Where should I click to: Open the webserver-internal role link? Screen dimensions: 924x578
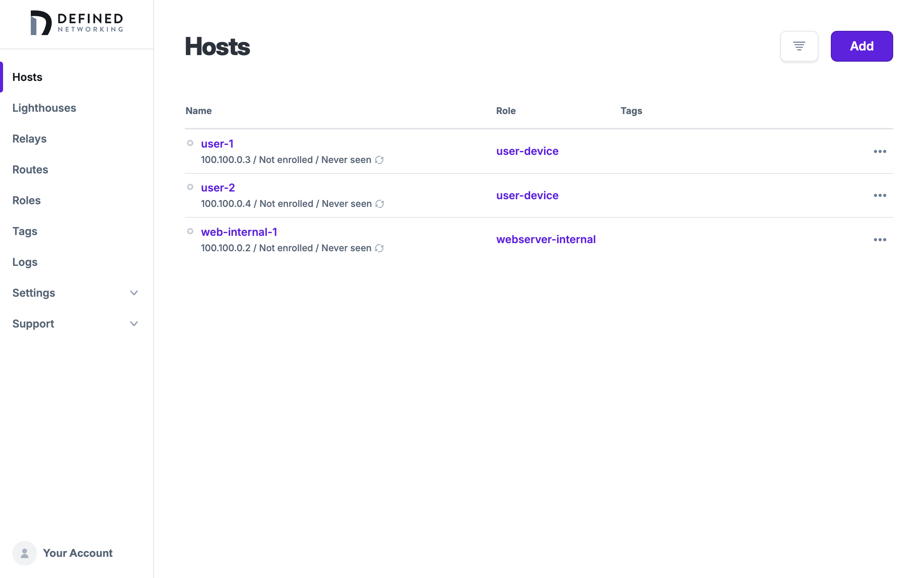coord(546,239)
